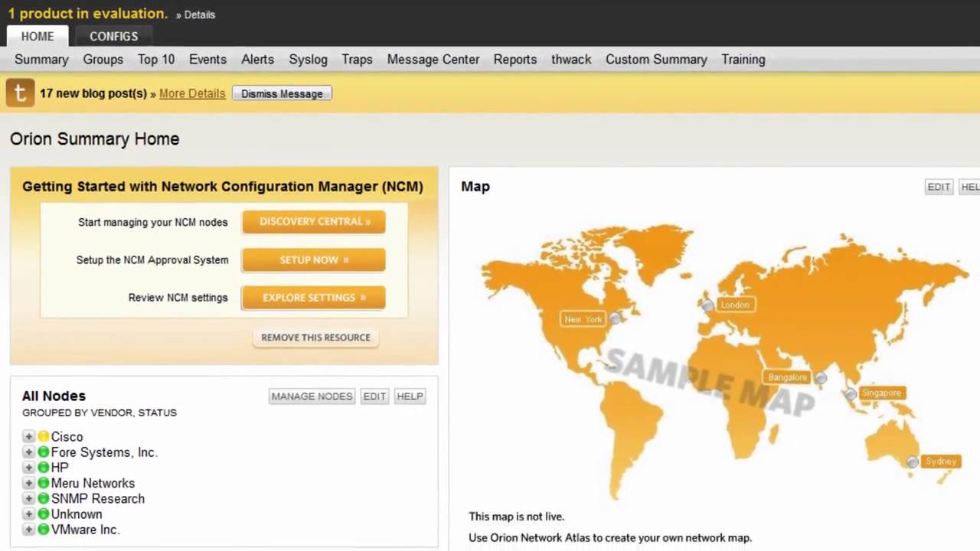Open the Top 10 view

pyautogui.click(x=156, y=59)
